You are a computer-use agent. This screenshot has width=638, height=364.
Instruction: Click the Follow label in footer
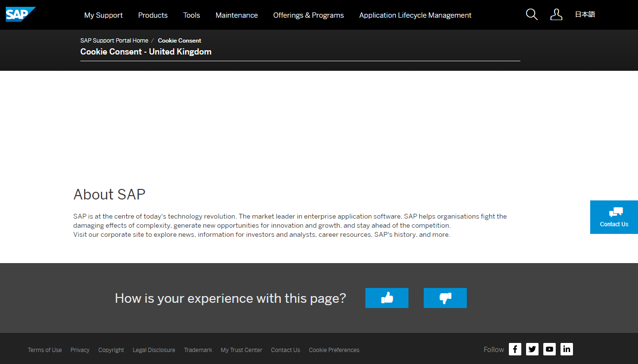pyautogui.click(x=494, y=350)
